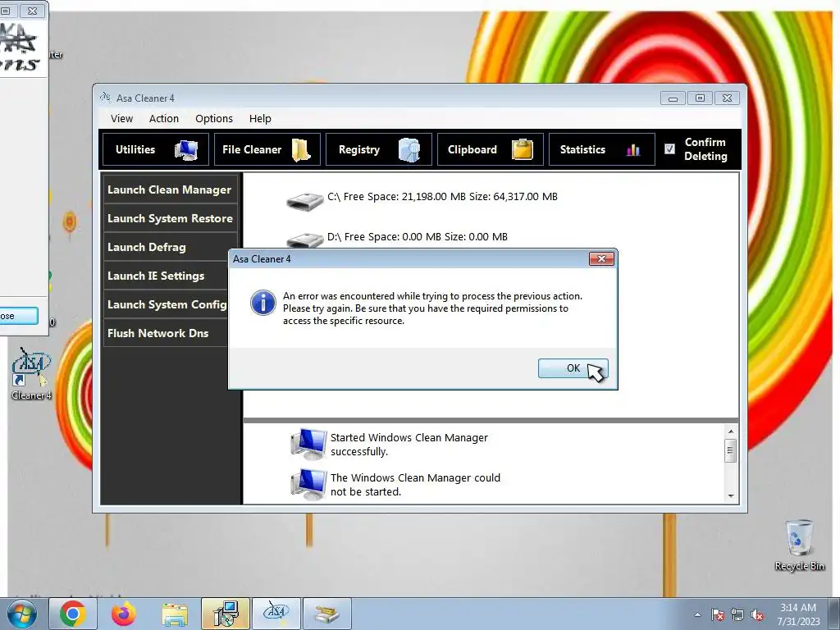
Task: Show hidden system tray icons
Action: pyautogui.click(x=697, y=614)
